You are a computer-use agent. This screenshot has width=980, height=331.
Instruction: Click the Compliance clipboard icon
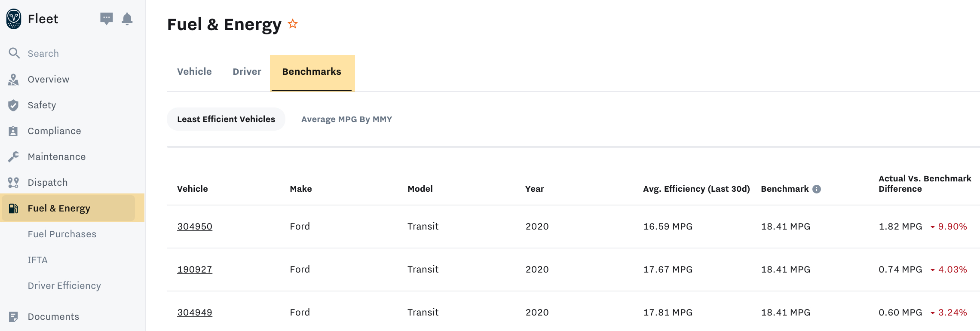coord(13,131)
